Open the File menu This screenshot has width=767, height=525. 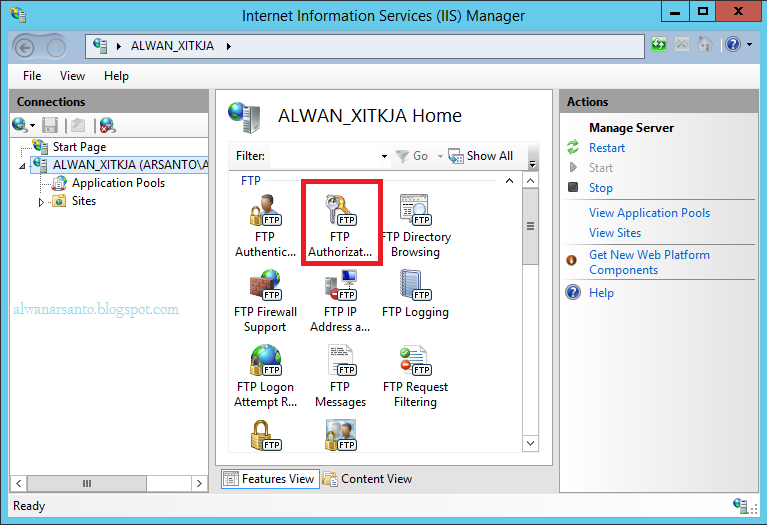pyautogui.click(x=32, y=76)
